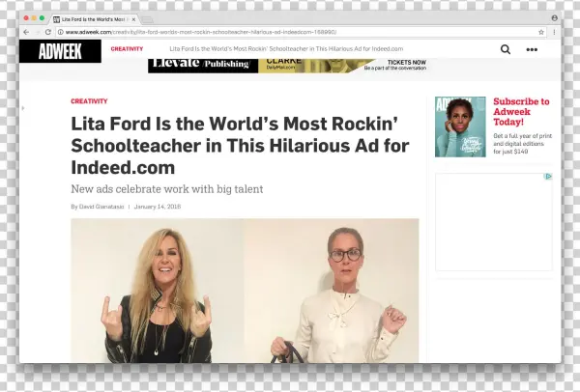Reload the page with the refresh icon
Screen dimensions: 580x392
point(48,32)
